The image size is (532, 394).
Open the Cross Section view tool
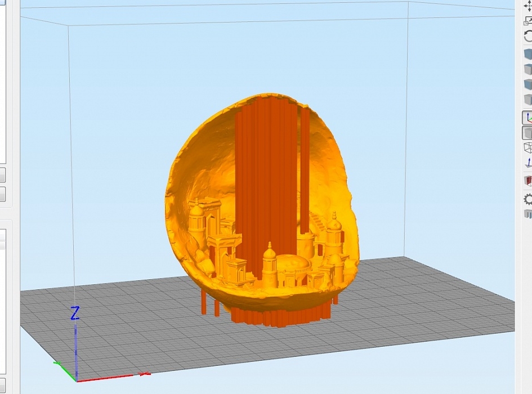pyautogui.click(x=528, y=180)
